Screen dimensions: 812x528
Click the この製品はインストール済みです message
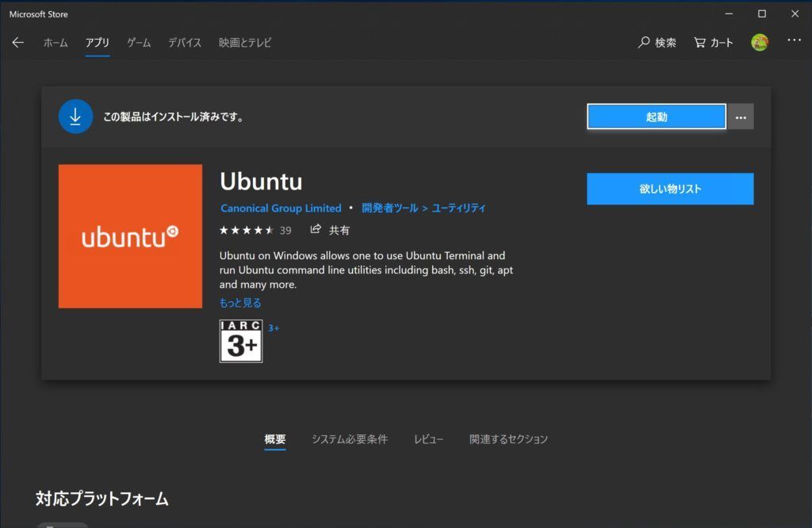coord(174,117)
